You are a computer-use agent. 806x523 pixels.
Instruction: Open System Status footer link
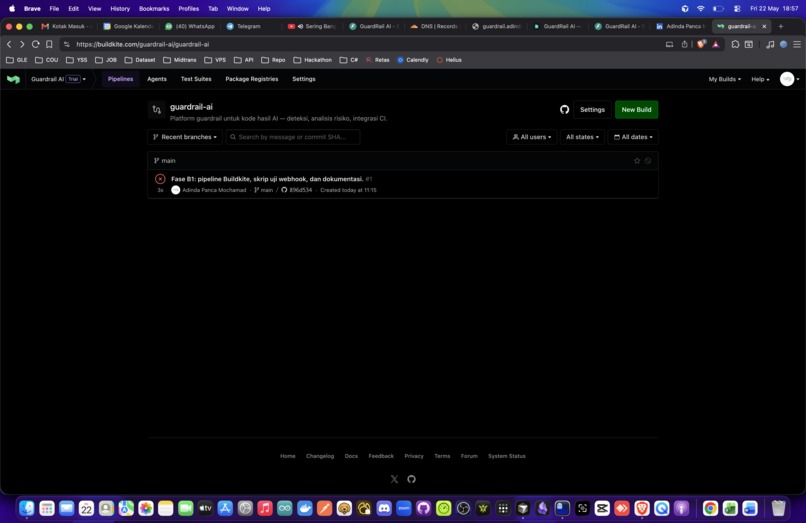tap(506, 456)
